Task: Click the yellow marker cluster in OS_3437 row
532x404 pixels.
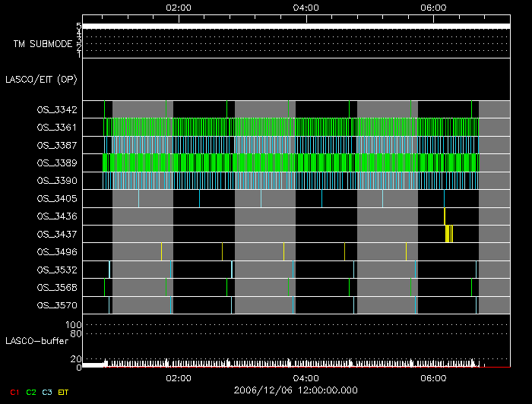Action: pyautogui.click(x=448, y=234)
